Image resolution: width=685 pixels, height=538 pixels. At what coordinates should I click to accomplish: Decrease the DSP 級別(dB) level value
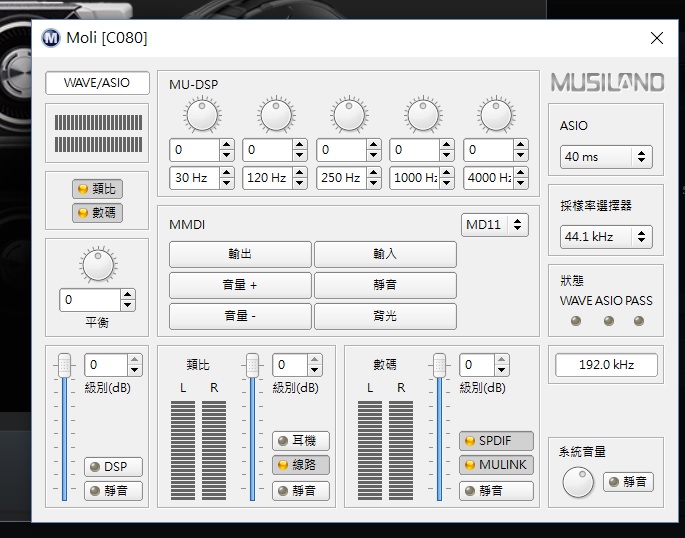[135, 370]
